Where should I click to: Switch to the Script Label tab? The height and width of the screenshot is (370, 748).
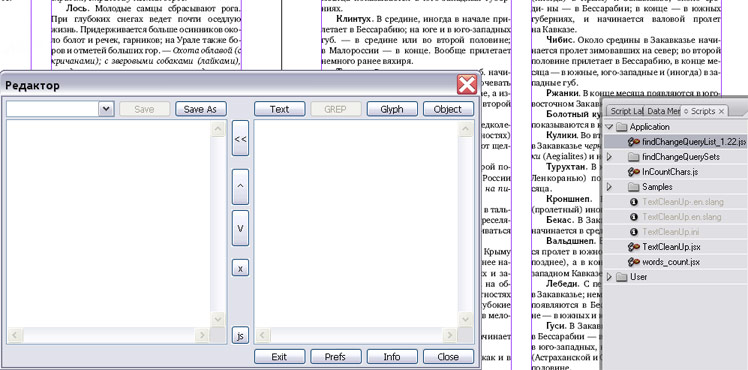click(x=626, y=111)
